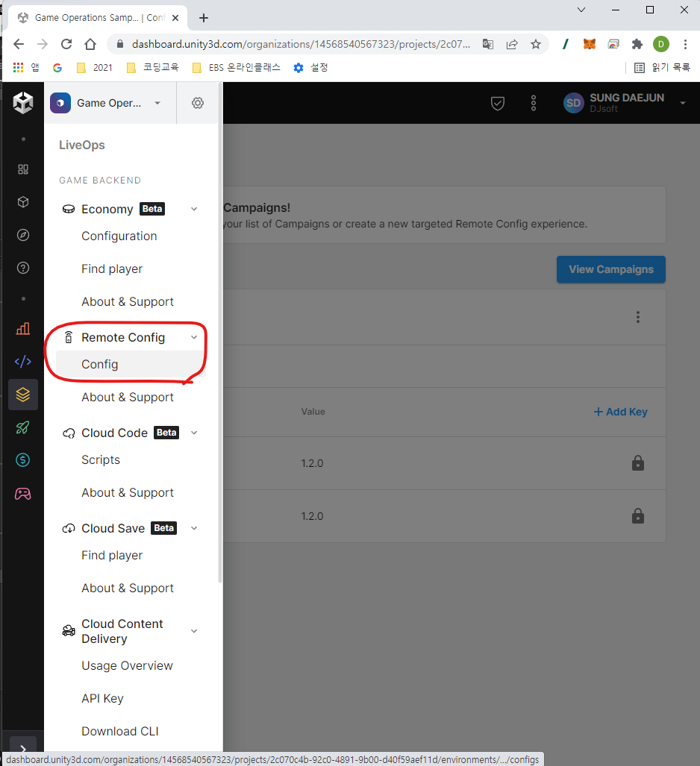Collapse the Cloud Content Delivery section

point(194,631)
